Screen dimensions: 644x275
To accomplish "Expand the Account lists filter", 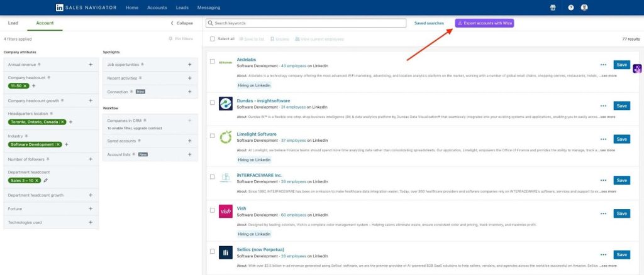I will pyautogui.click(x=190, y=154).
